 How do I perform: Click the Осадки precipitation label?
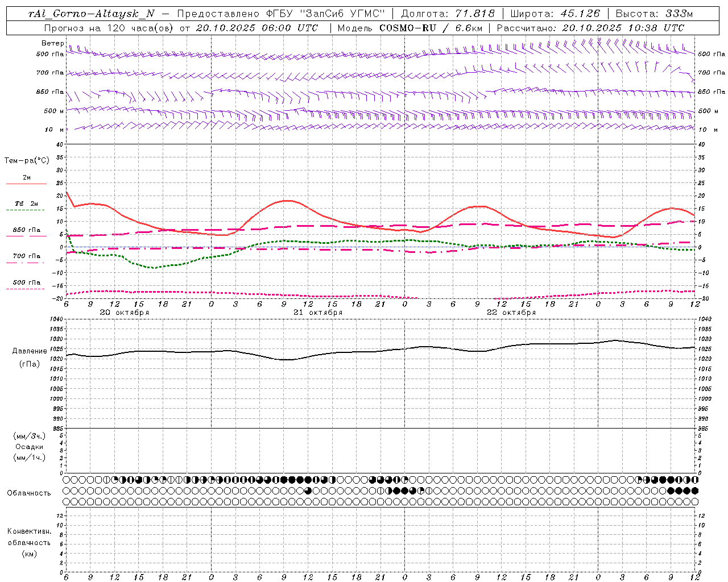[x=30, y=447]
